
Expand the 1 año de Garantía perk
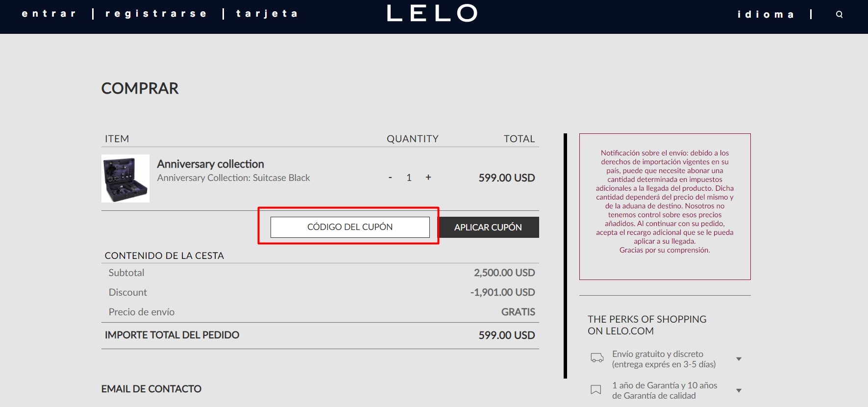click(x=739, y=390)
